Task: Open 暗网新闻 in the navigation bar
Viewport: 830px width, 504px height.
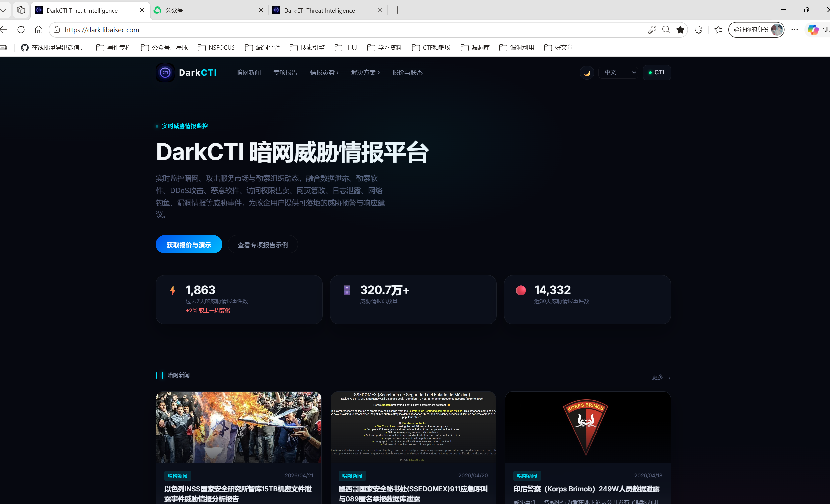Action: 249,72
